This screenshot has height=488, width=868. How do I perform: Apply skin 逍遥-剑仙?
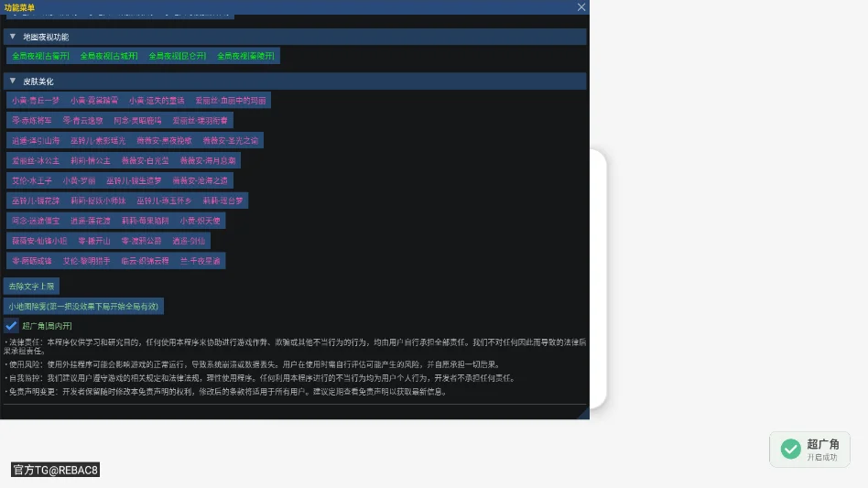point(189,241)
